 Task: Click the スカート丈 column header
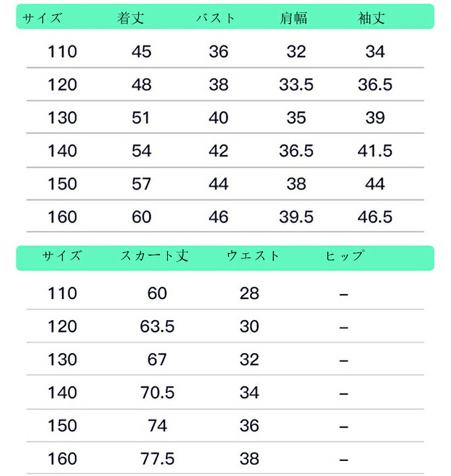click(x=155, y=255)
